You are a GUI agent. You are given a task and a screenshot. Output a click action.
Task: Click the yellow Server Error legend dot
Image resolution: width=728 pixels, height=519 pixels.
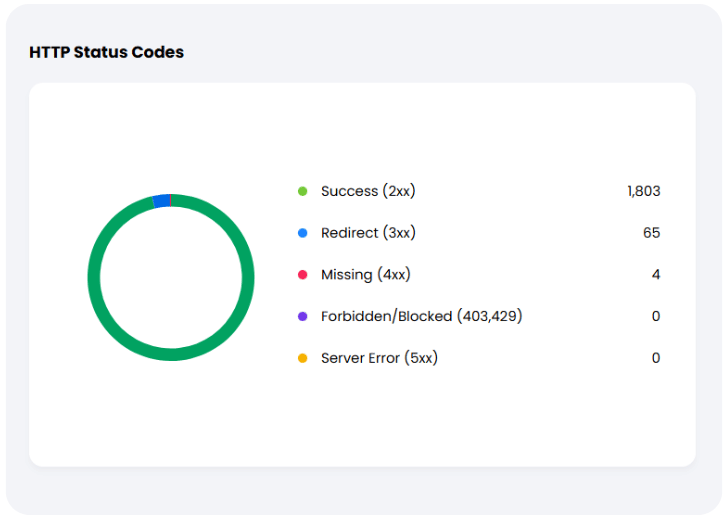(x=302, y=358)
